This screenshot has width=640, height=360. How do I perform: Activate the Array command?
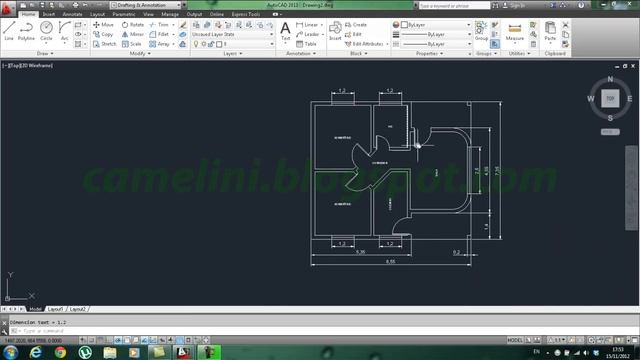[x=159, y=44]
